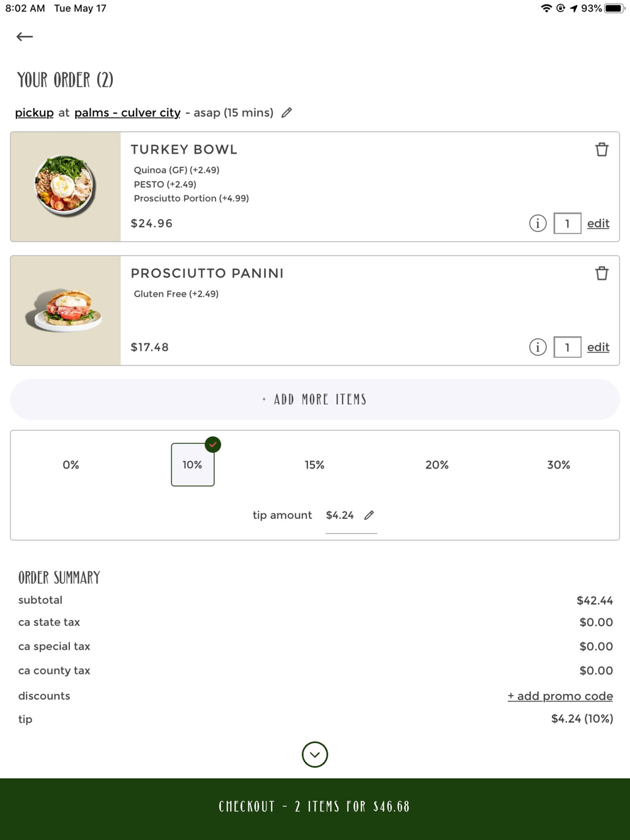The height and width of the screenshot is (840, 630).
Task: Tap Checkout 2 items for $46.68
Action: click(315, 807)
